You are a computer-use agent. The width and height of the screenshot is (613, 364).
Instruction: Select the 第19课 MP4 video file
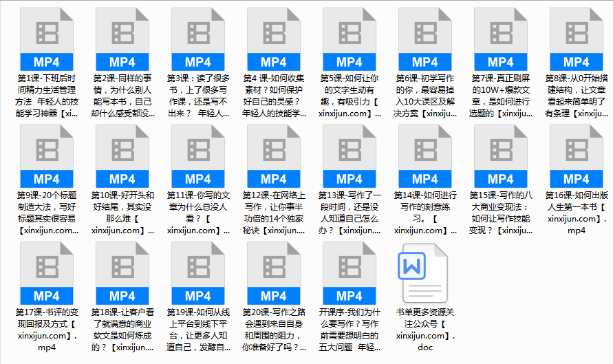[198, 273]
